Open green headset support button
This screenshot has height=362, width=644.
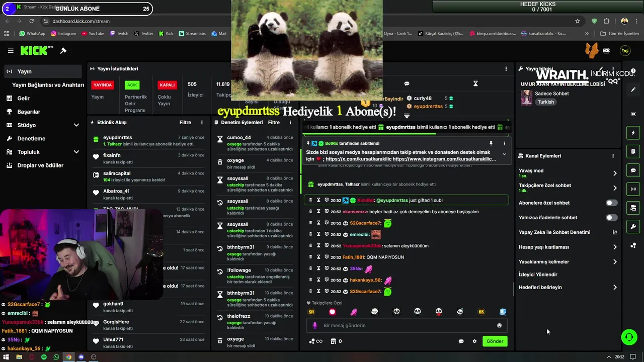coord(629,337)
